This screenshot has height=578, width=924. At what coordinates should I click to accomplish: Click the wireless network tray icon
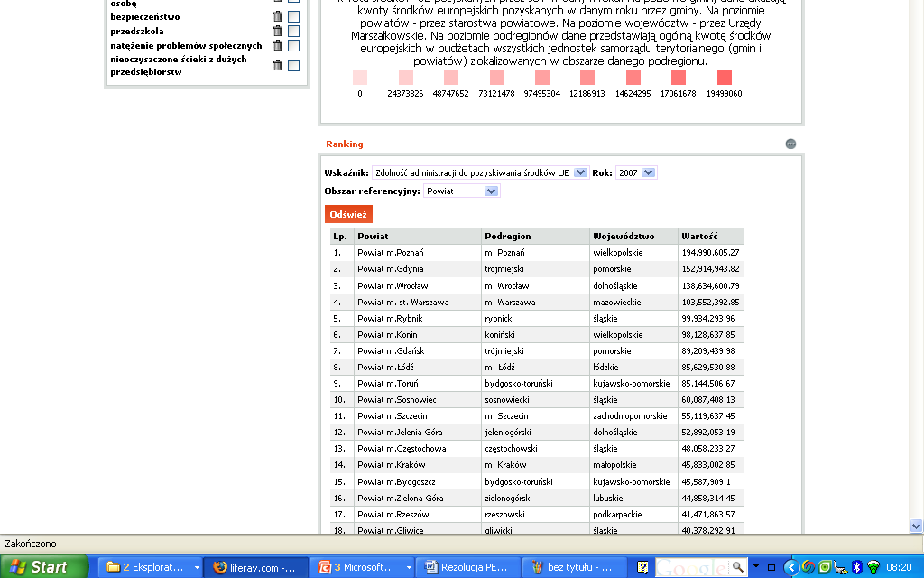point(873,567)
